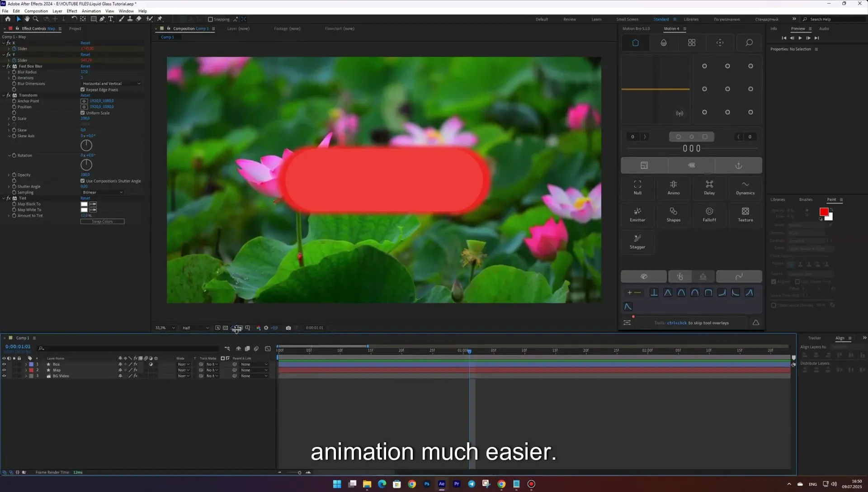Open the magnification 33,3% dropdown
The height and width of the screenshot is (492, 868).
tap(165, 328)
